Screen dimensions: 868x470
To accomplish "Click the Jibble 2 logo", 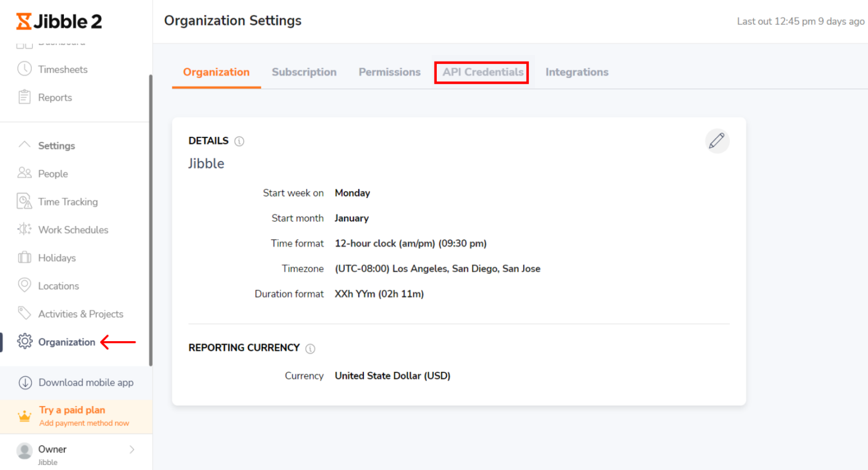I will coord(59,21).
